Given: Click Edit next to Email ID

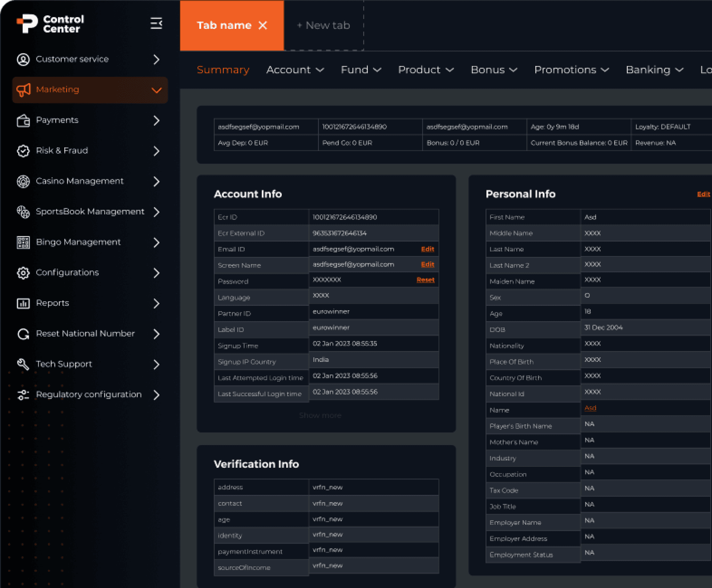Looking at the screenshot, I should [x=427, y=249].
